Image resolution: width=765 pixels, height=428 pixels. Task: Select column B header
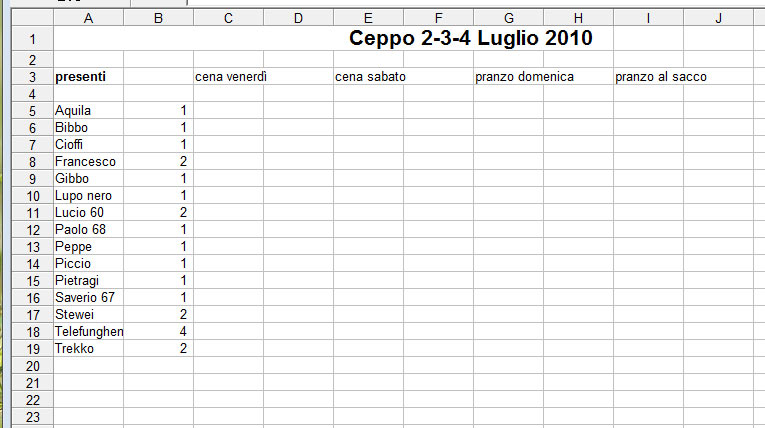click(158, 18)
